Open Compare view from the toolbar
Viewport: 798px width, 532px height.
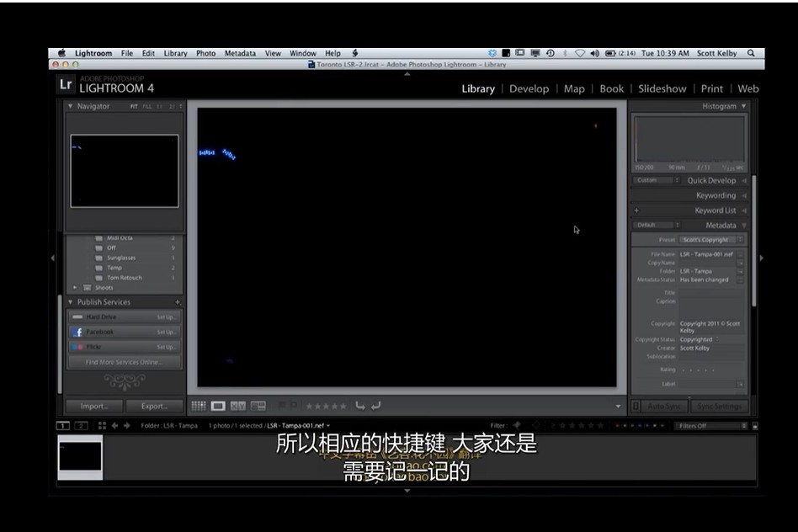238,406
